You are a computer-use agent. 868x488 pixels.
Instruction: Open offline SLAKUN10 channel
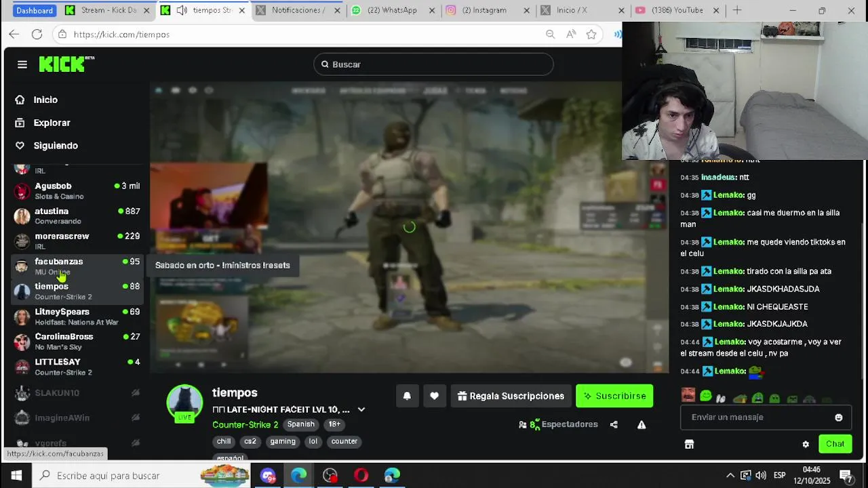[77, 392]
